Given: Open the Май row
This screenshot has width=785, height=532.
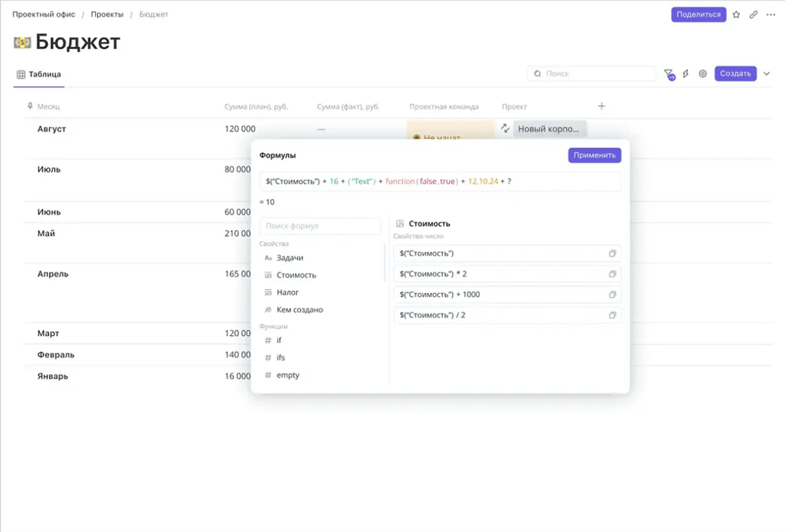Looking at the screenshot, I should 46,234.
